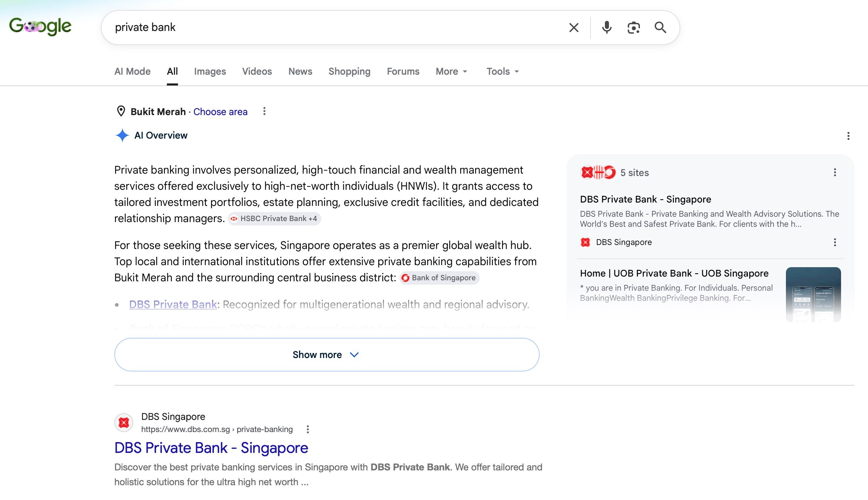Click the 'AI Overview' heading text

pyautogui.click(x=161, y=135)
